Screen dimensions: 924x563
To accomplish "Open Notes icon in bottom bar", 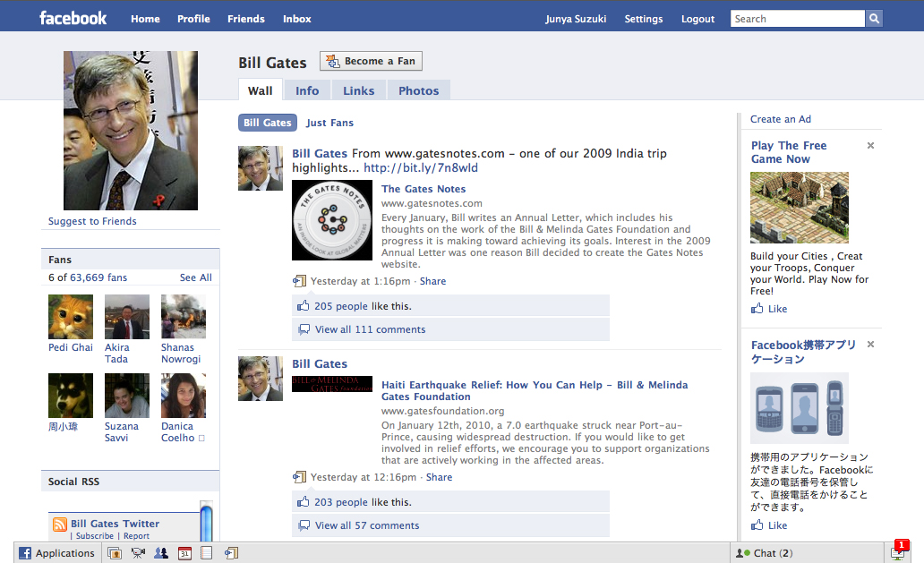I will click(x=206, y=553).
